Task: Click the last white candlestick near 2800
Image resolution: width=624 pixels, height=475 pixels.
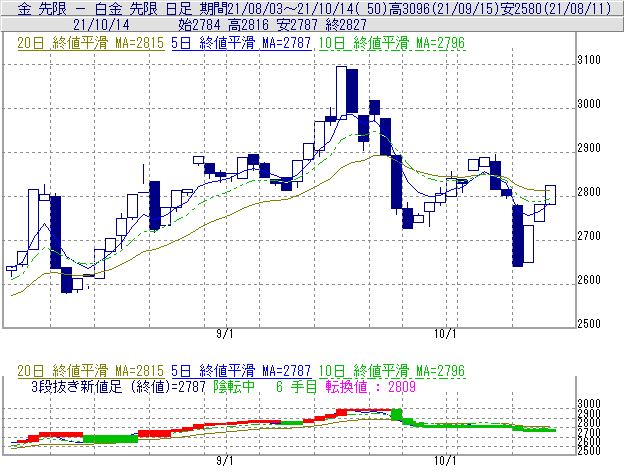Action: click(x=550, y=195)
